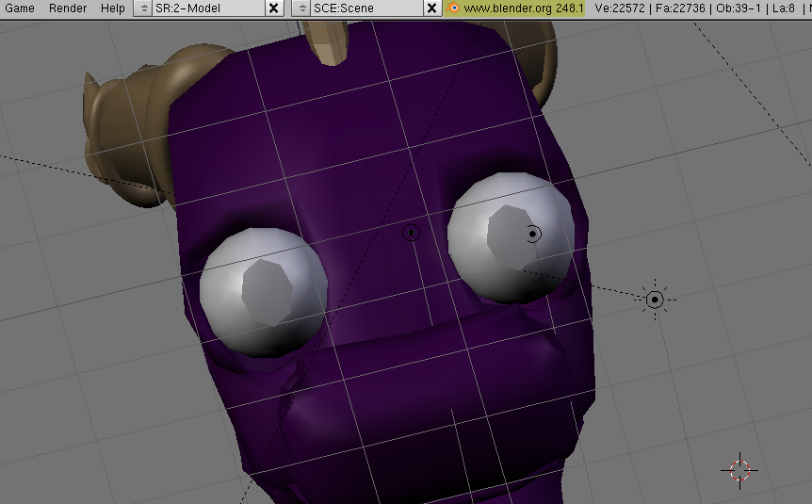Open the Help menu
Viewport: 812px width, 504px height.
click(113, 8)
